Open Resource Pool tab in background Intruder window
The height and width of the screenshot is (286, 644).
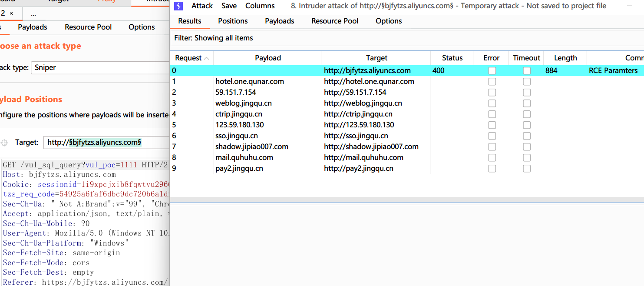tap(88, 27)
